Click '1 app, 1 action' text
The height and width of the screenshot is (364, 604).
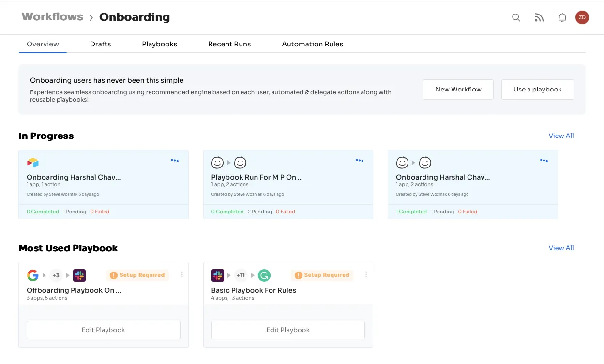tap(44, 185)
